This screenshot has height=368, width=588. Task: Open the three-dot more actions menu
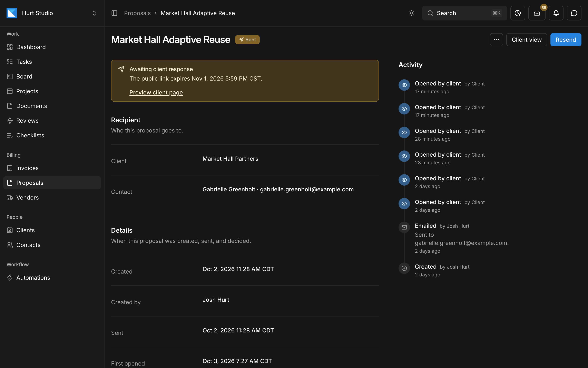[x=496, y=40]
